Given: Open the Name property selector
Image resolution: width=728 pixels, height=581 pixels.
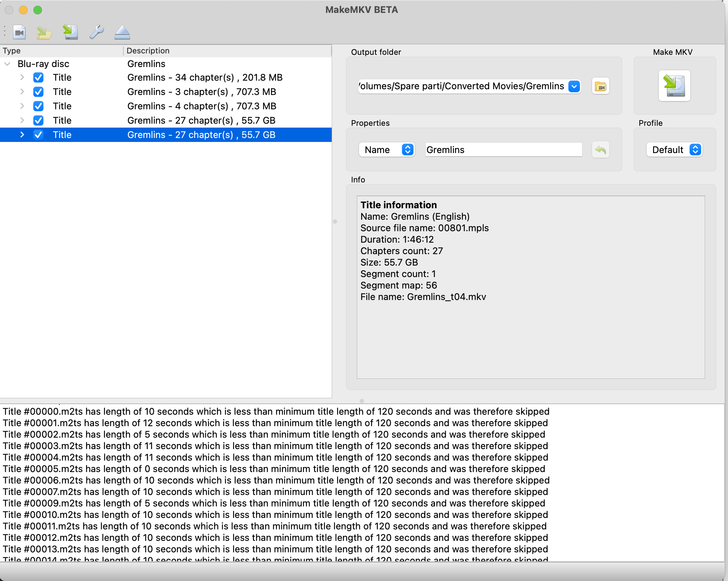Looking at the screenshot, I should (x=387, y=149).
